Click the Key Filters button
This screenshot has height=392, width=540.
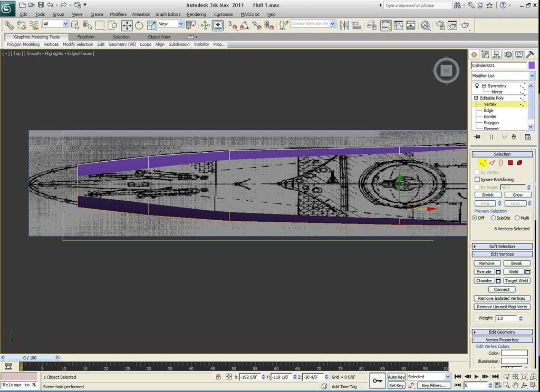pos(433,386)
